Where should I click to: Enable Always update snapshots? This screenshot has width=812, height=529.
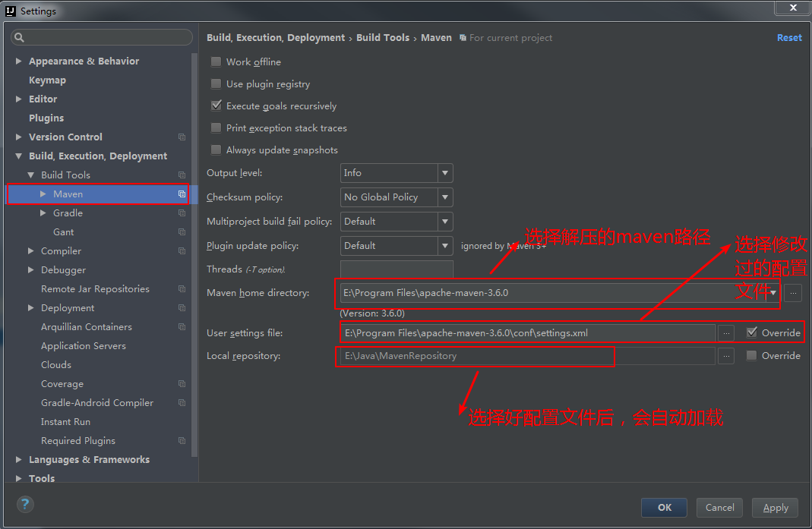pyautogui.click(x=216, y=150)
